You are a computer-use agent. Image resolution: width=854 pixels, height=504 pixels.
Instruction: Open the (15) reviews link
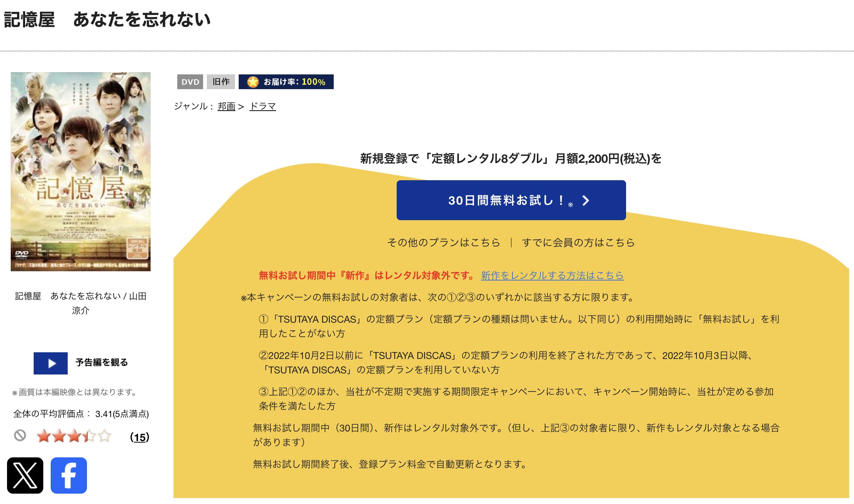click(x=139, y=437)
